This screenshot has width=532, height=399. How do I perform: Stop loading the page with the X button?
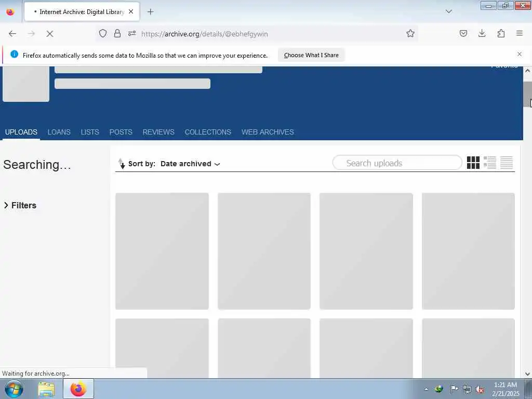tap(50, 34)
